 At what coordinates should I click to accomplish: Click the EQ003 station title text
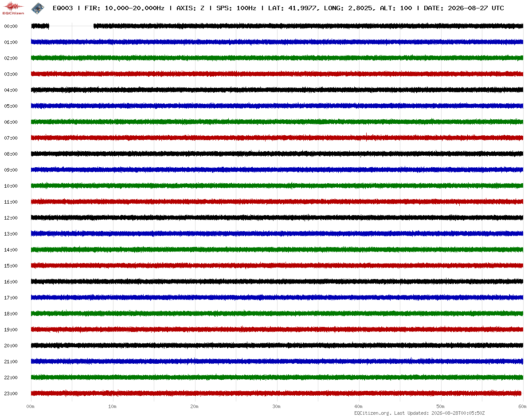point(63,8)
